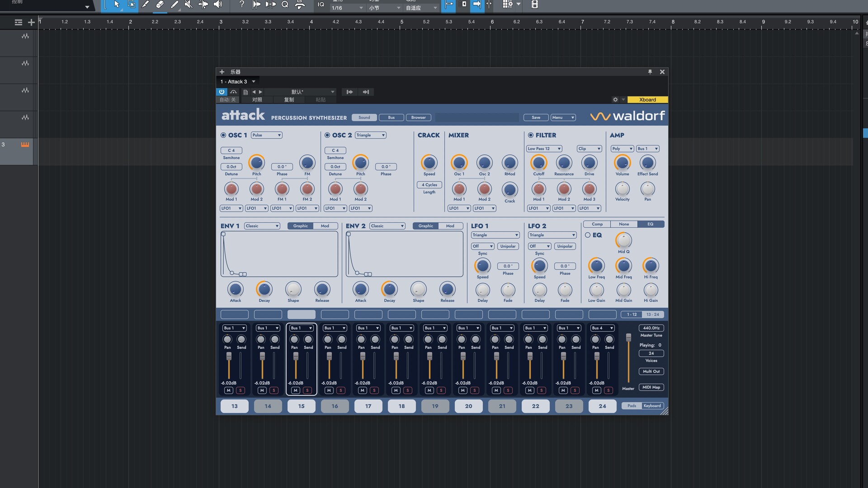Screen dimensions: 868x488
Task: Select the Listen speaker tool
Action: pyautogui.click(x=218, y=5)
